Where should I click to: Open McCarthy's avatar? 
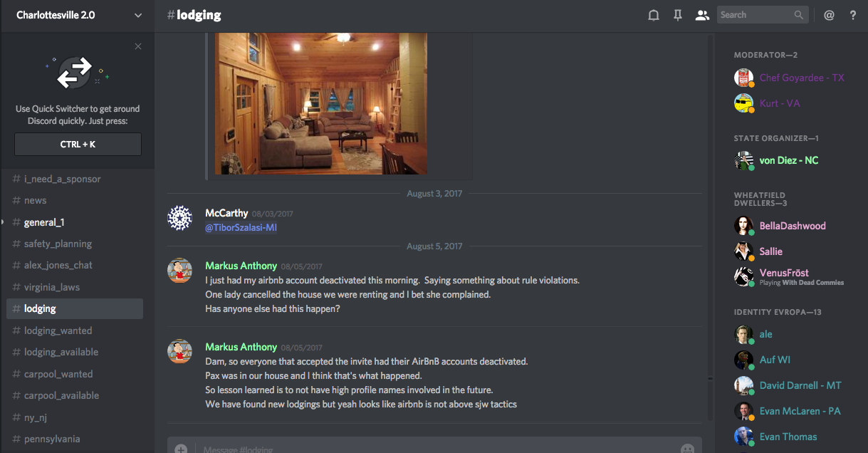point(179,218)
